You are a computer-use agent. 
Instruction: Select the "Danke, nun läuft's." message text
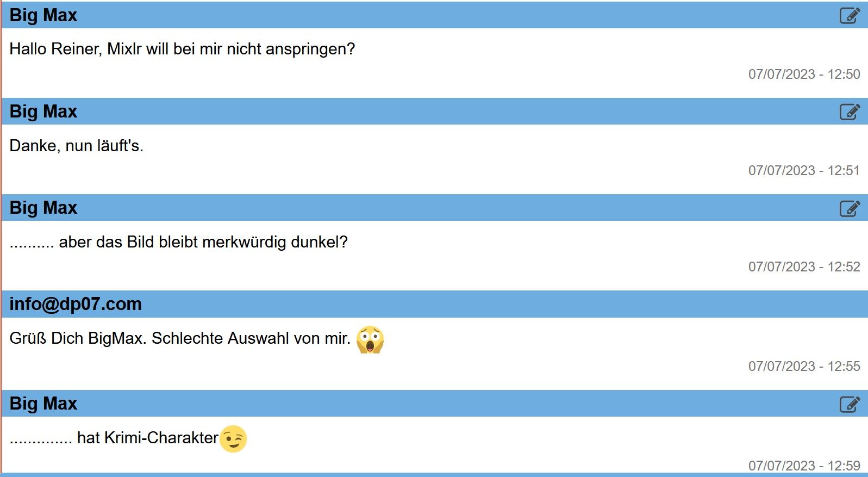coord(77,146)
